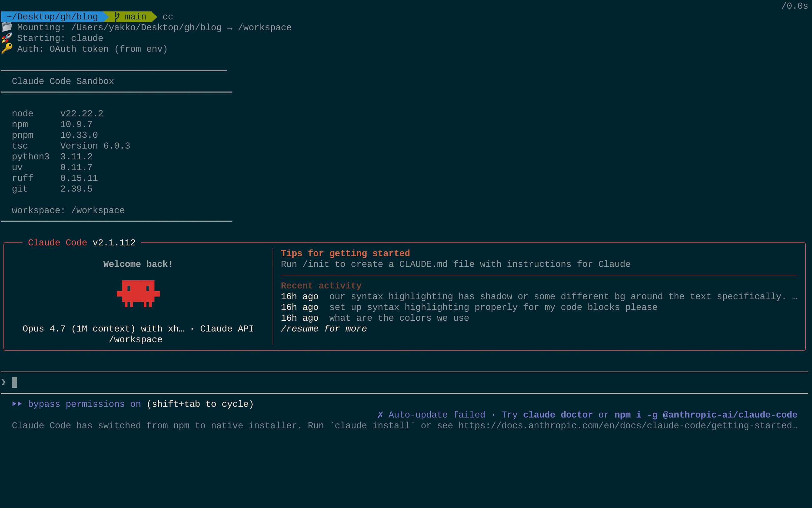Select recent activity 'set up syntax highlighting properly'
Screen dimensions: 812x508
tap(469, 307)
